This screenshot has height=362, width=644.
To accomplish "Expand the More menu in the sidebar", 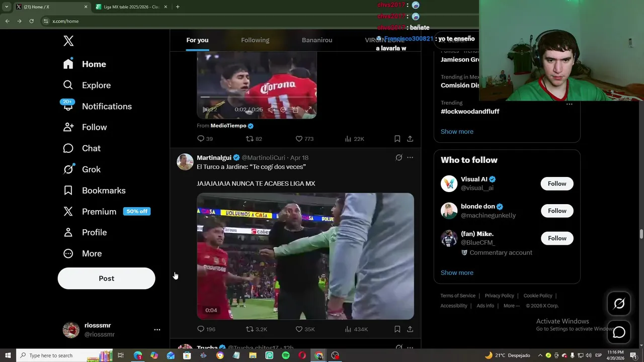I will click(x=82, y=253).
